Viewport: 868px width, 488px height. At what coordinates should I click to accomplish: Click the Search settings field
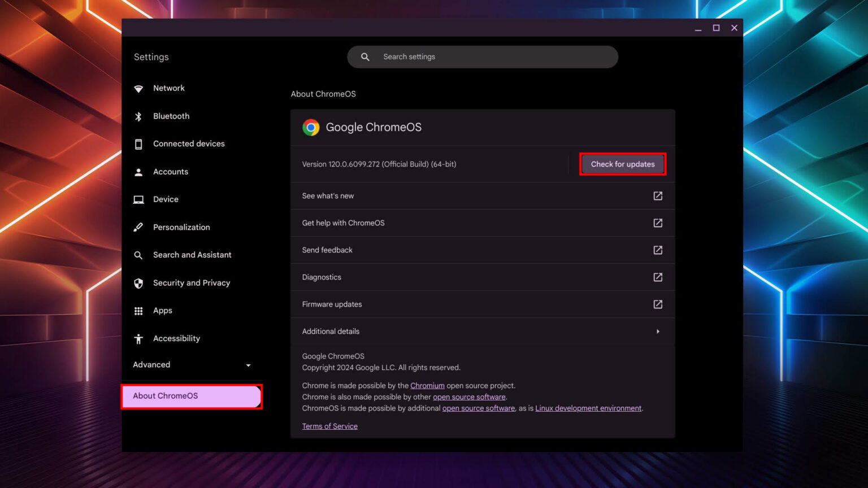pyautogui.click(x=482, y=56)
